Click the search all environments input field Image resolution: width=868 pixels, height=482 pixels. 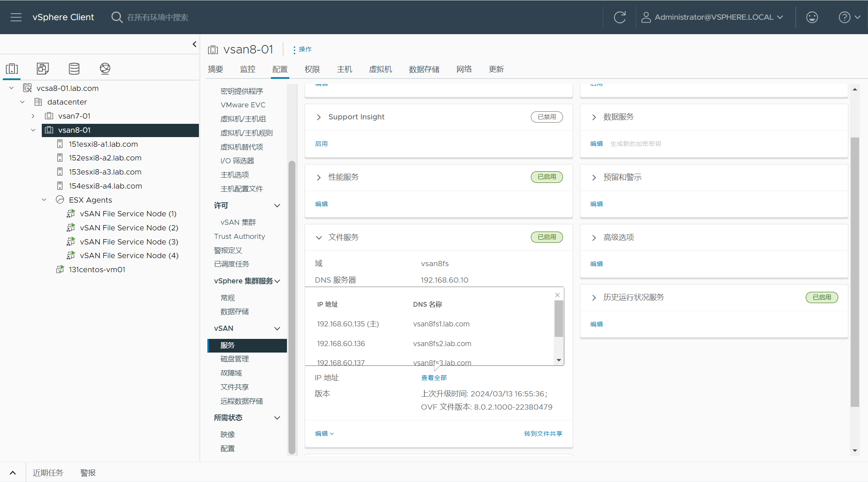(x=158, y=17)
